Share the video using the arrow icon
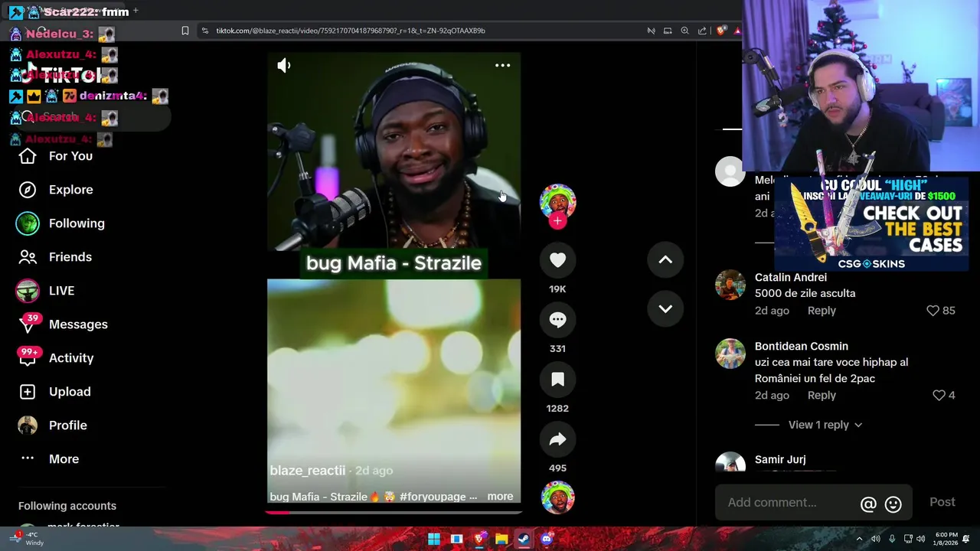This screenshot has height=551, width=980. [x=557, y=439]
